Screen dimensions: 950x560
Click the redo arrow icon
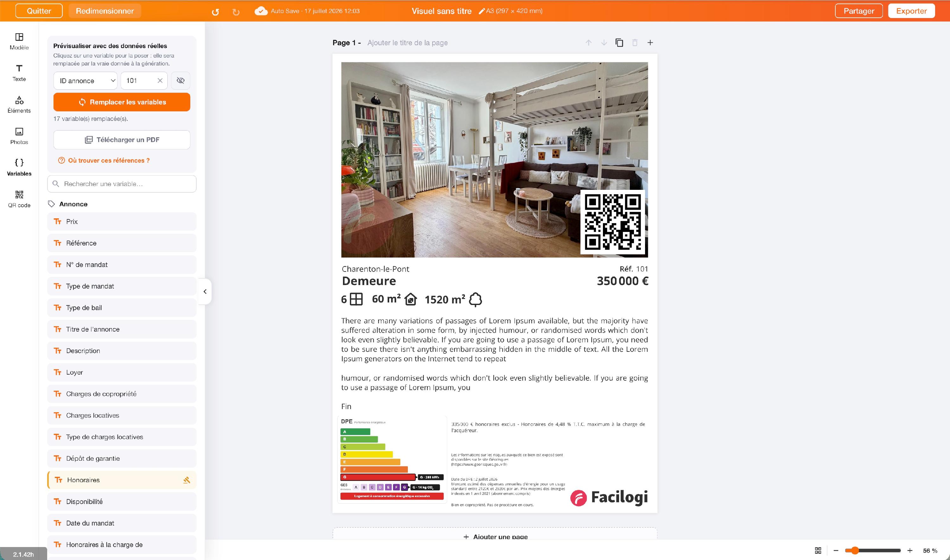(236, 12)
